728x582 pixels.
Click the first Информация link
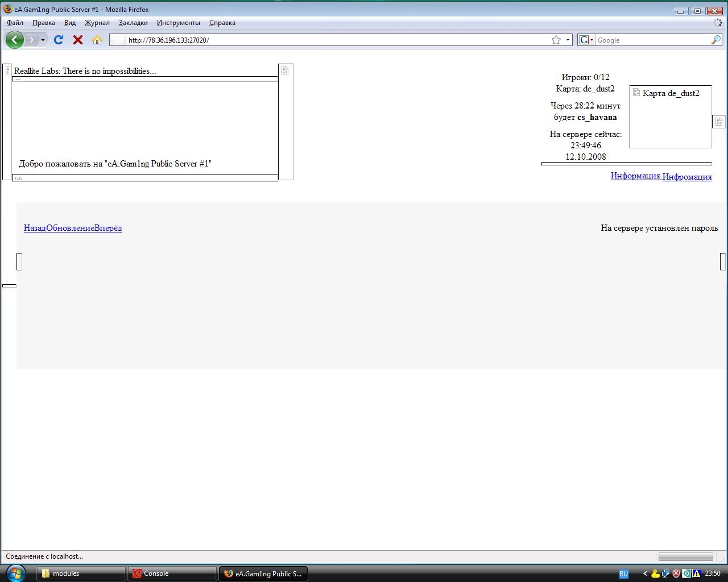[635, 176]
